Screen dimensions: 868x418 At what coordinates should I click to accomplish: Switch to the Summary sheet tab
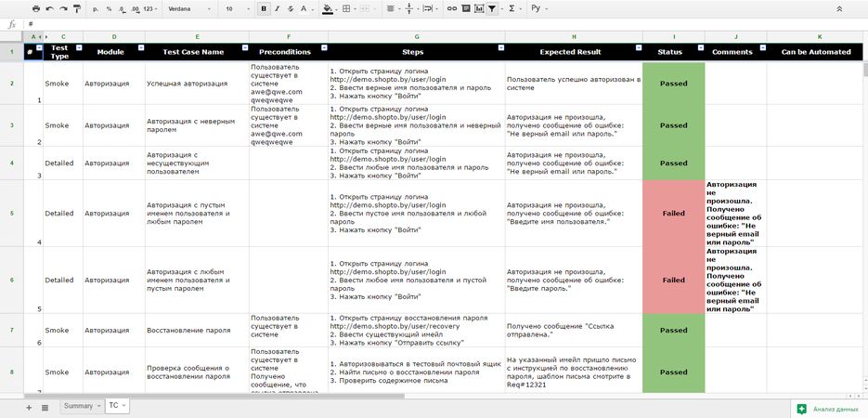(78, 406)
